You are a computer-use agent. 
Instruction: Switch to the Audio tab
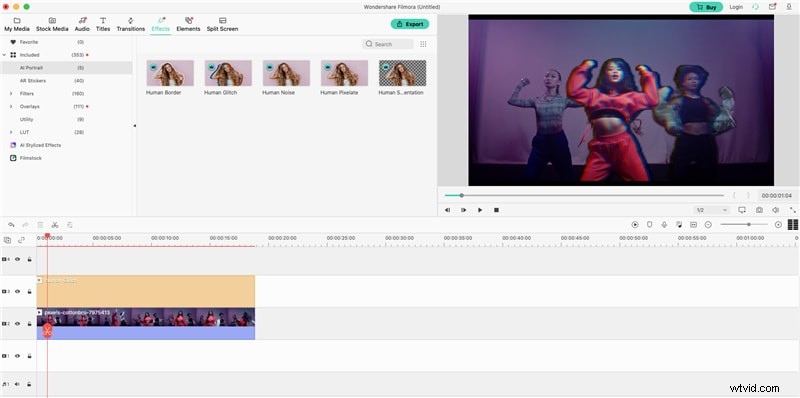click(82, 24)
